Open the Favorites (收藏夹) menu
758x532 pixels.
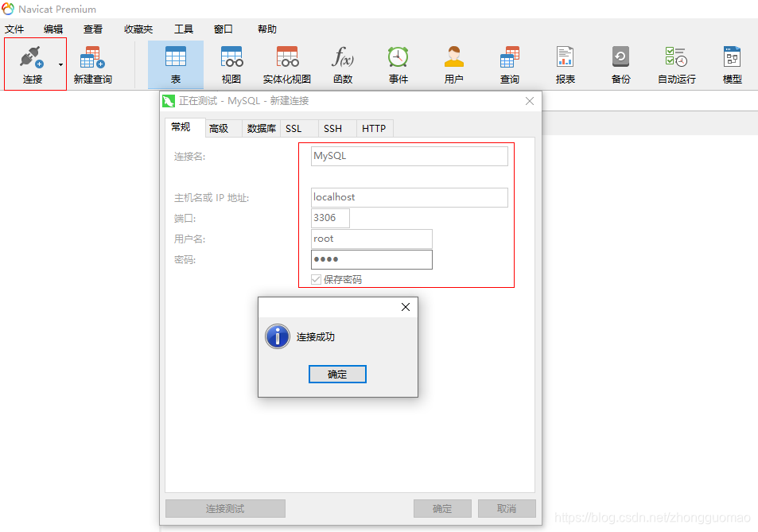138,29
